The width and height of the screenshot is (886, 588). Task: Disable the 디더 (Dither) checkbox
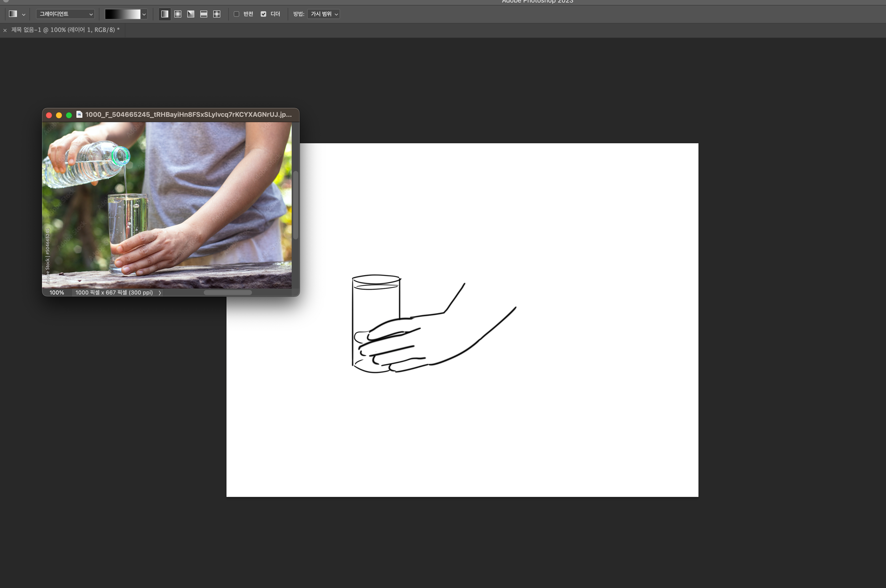click(263, 14)
